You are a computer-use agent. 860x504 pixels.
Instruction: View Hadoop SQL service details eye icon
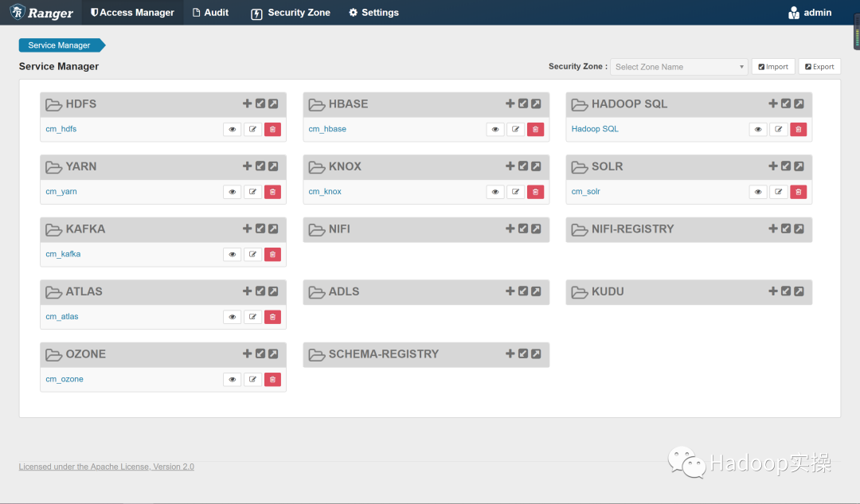click(x=758, y=130)
